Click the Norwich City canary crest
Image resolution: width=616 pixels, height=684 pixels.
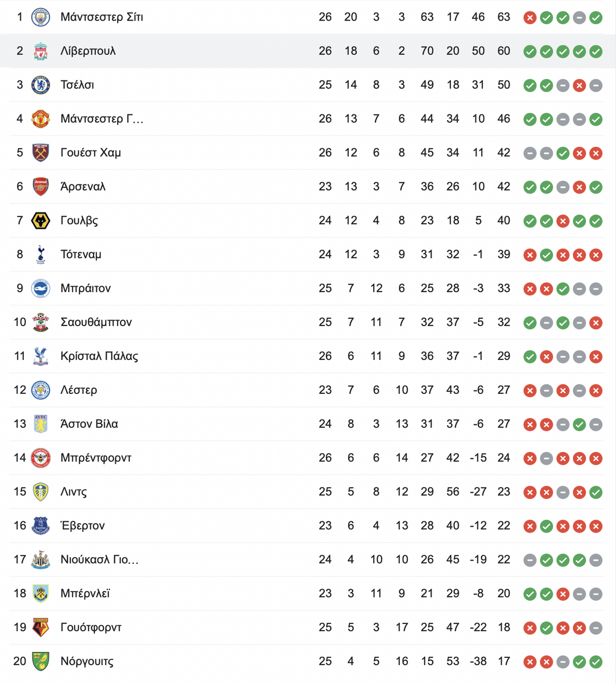41,661
